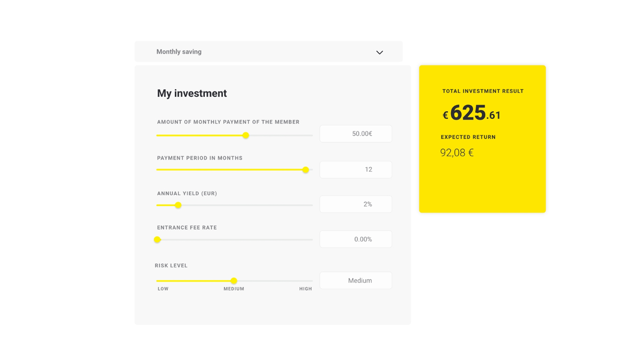Click the €625.61 total investment result
The width and height of the screenshot is (644, 361).
pyautogui.click(x=472, y=113)
